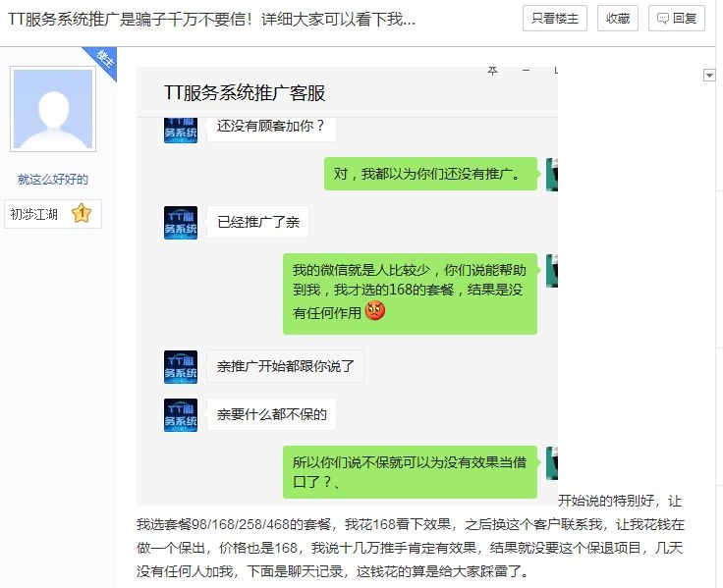Click the message bubble 还没有顾客加你？
This screenshot has width=723, height=588.
click(271, 127)
